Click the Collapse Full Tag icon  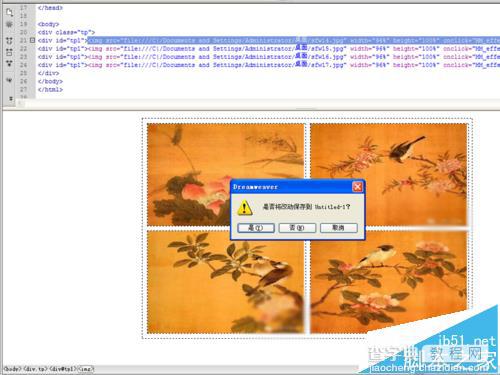coord(9,41)
